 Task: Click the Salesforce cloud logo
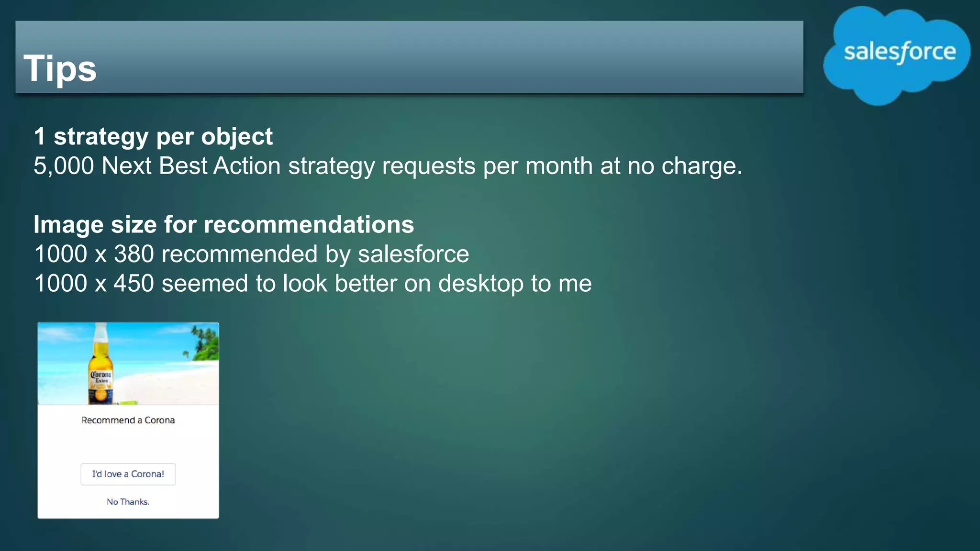[x=897, y=55]
